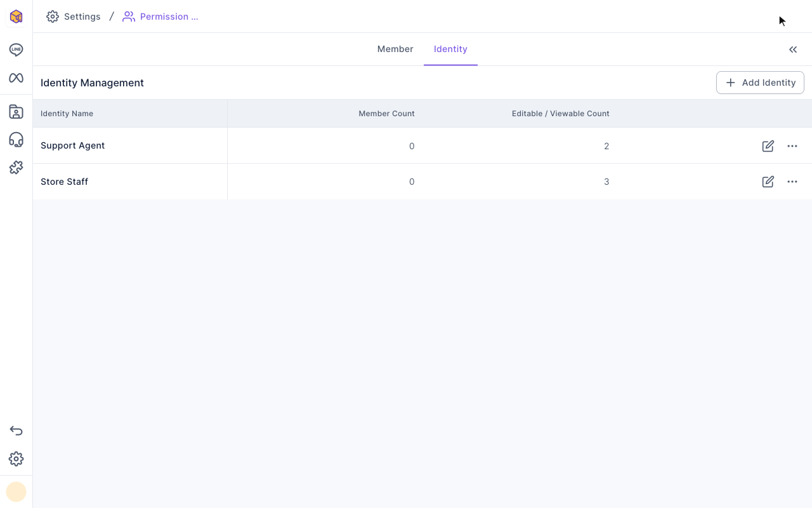Open more options for Store Staff
812x508 pixels.
coord(792,182)
